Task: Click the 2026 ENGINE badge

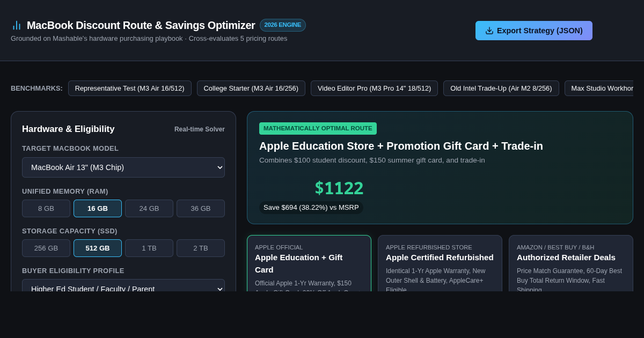Action: (x=283, y=25)
